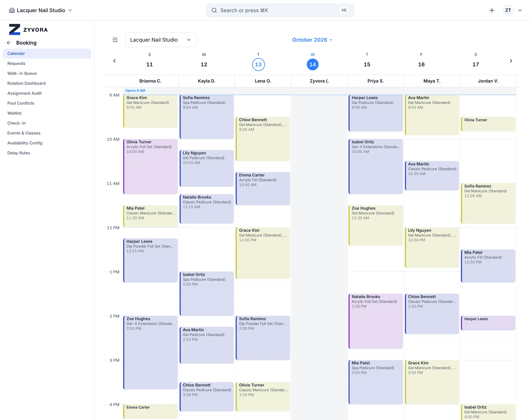Open Grace Kim 9:00 AM Gel Manicure with Brianna

tap(150, 111)
